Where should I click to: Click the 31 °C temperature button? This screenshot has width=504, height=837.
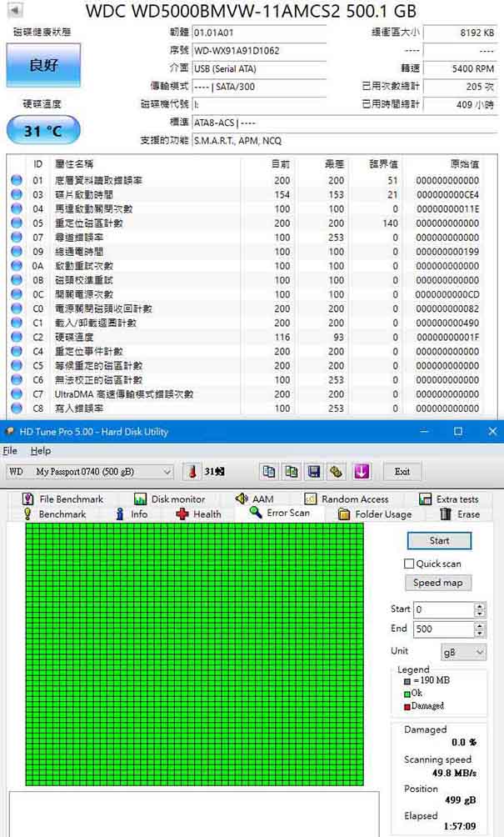[43, 130]
